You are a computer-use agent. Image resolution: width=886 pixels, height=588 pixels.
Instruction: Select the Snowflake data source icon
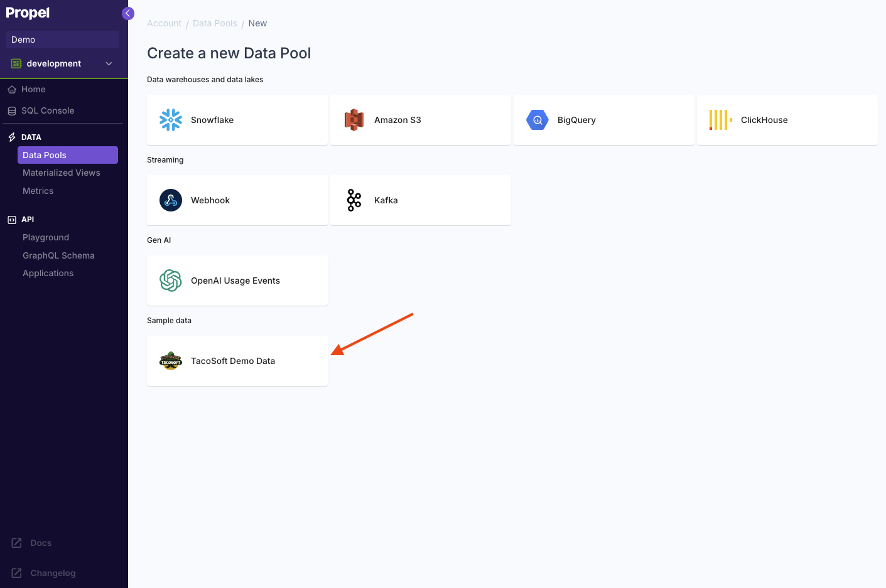tap(170, 119)
